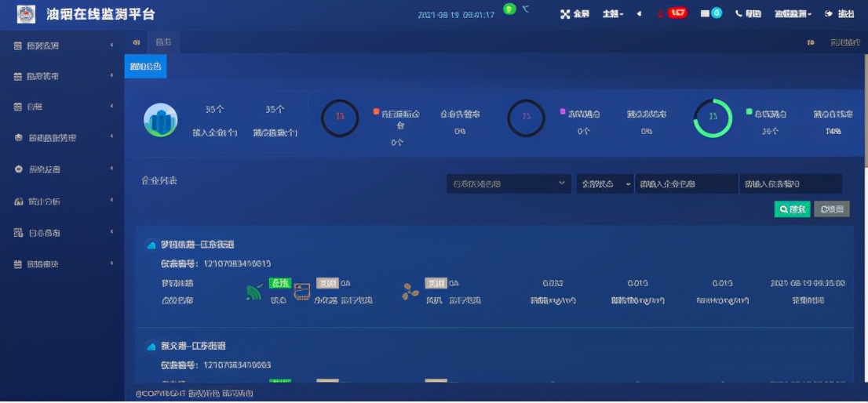868x403 pixels.
Task: Click the city buildings avatar in the summary panel
Action: [x=161, y=120]
